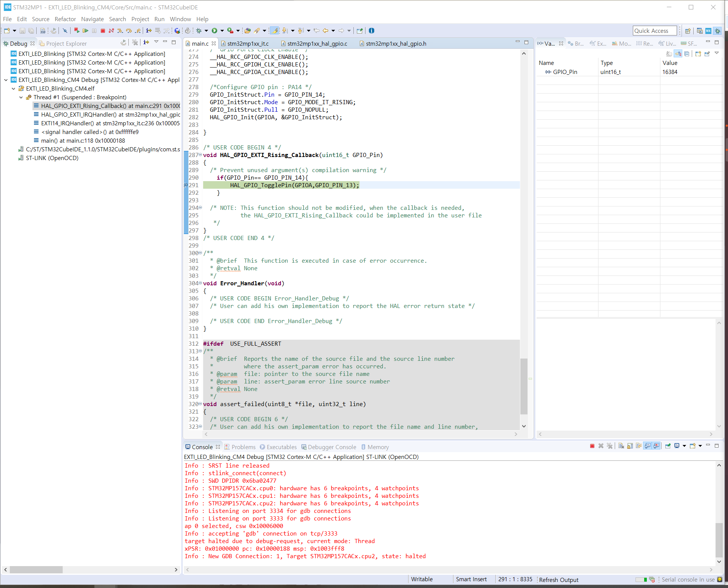This screenshot has height=588, width=728.
Task: Open the Debugger Console tab
Action: tap(329, 447)
